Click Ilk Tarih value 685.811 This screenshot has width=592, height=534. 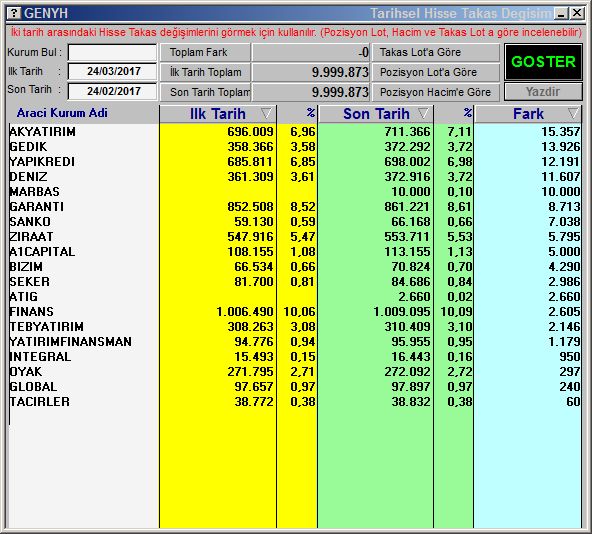[250, 162]
